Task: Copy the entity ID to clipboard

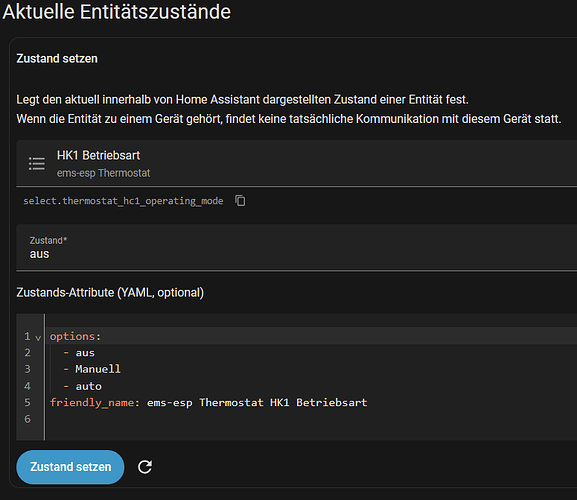Action: tap(240, 201)
